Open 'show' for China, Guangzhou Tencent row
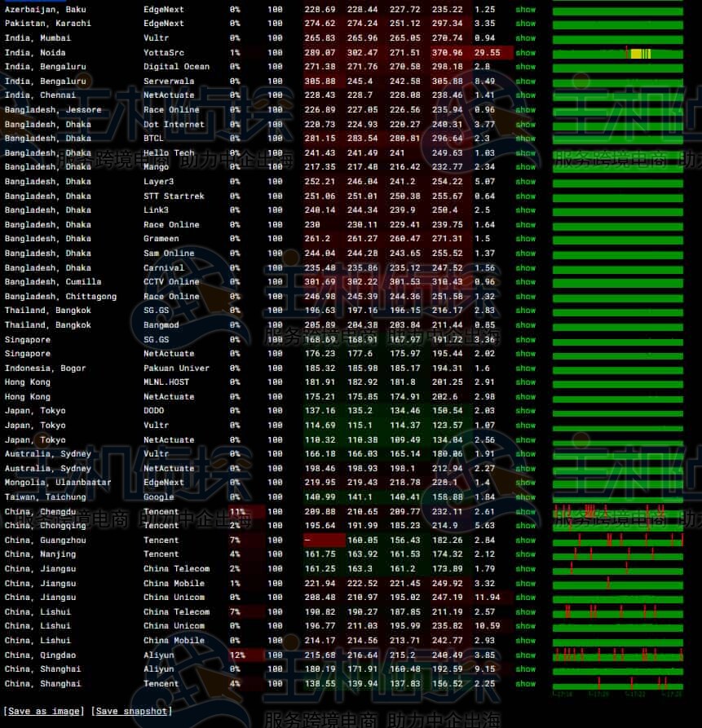Image resolution: width=702 pixels, height=728 pixels. click(525, 540)
